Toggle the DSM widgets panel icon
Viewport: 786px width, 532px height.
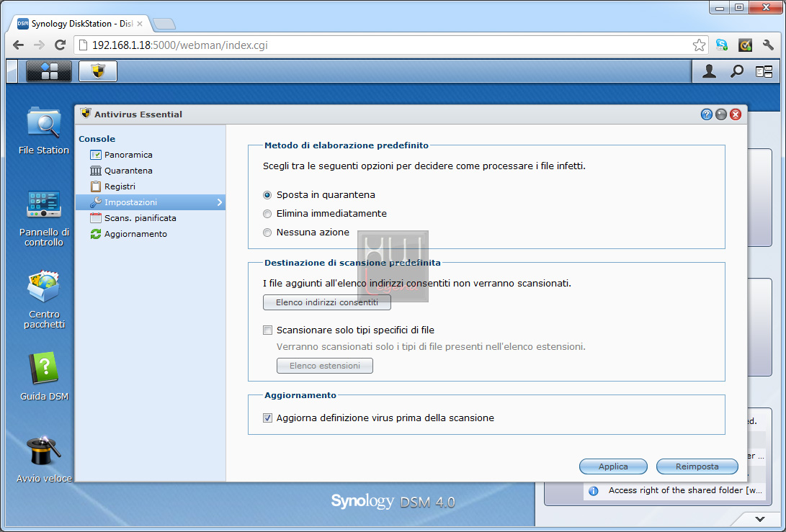coord(764,72)
